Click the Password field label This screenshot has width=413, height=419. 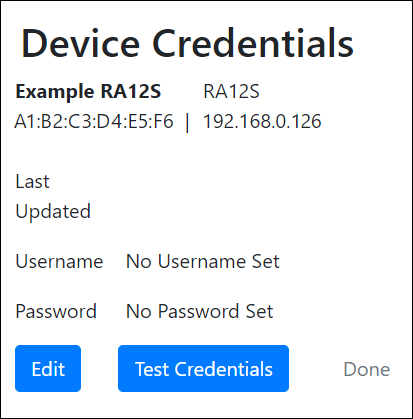[56, 311]
